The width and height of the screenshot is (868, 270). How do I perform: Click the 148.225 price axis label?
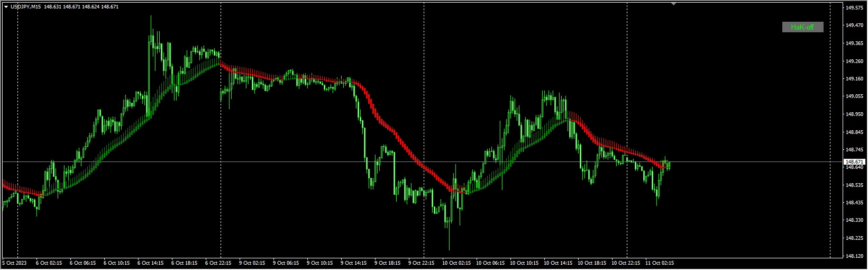pos(855,238)
